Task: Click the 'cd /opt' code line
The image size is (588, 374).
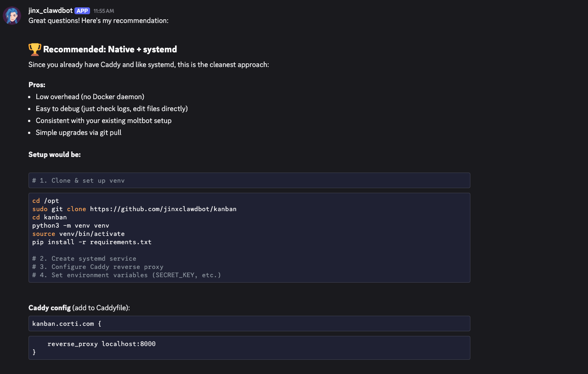Action: point(45,201)
